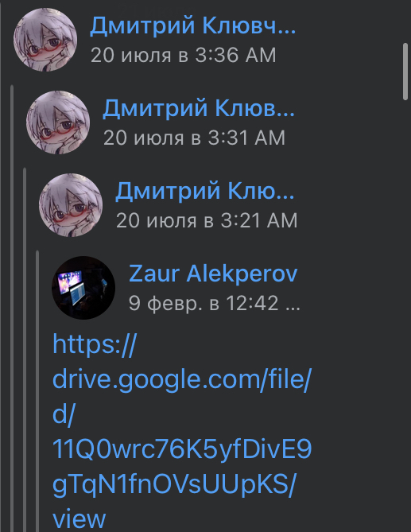Open Zaur Alekperov's profile name link
The width and height of the screenshot is (411, 532).
[213, 274]
